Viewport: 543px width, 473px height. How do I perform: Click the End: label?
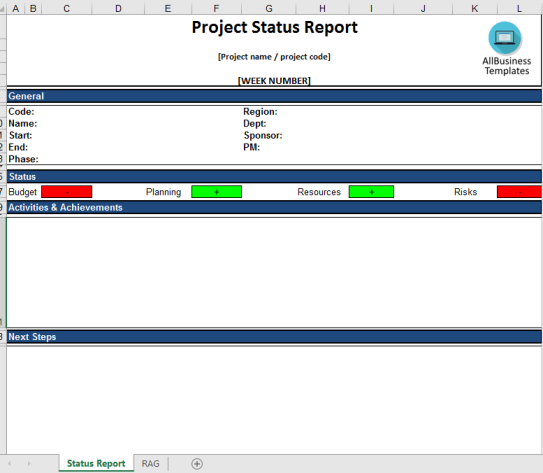pyautogui.click(x=18, y=147)
